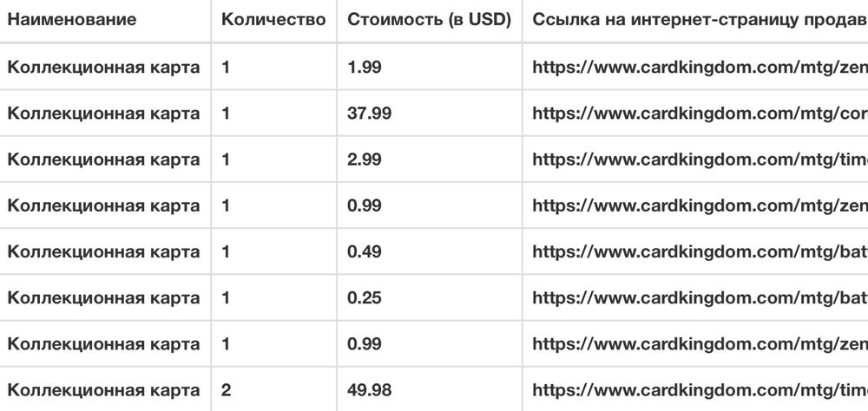Open the cardkingdom link for the 37.99 card
Viewport: 868px width, 411px height.
[699, 114]
